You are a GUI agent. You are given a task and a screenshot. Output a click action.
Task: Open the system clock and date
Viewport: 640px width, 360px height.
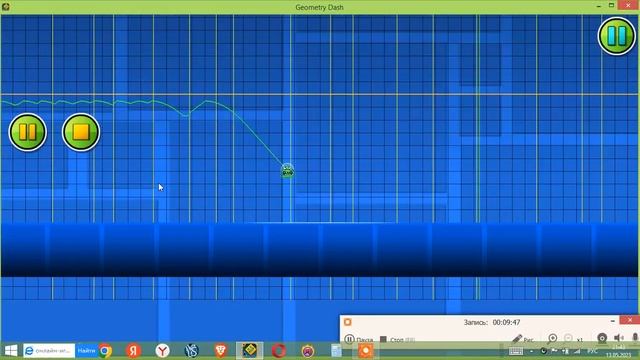pos(619,351)
